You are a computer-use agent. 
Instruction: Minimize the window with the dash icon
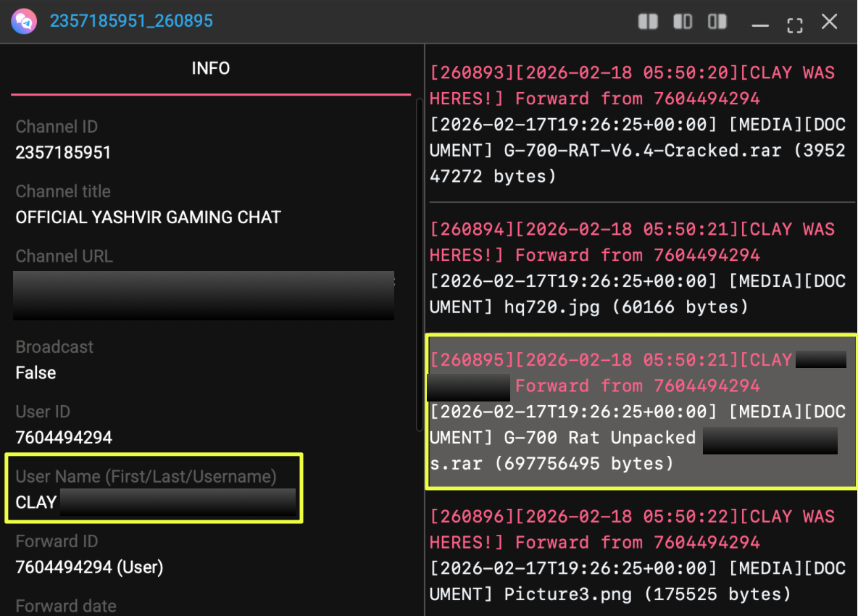click(760, 25)
